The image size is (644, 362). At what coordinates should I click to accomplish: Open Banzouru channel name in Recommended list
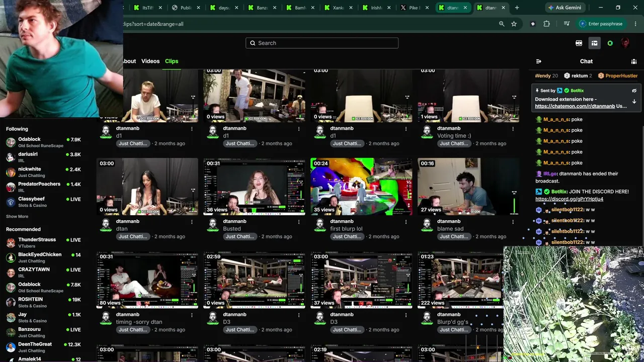click(29, 330)
